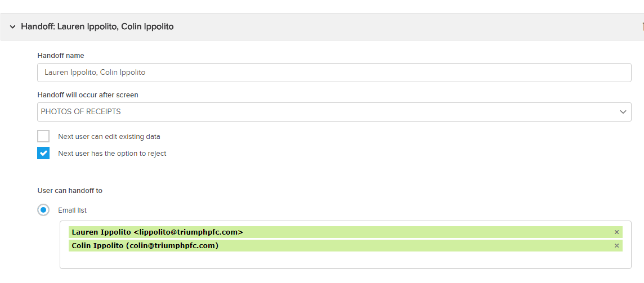Click empty space below Colin's email entry
This screenshot has height=283, width=644.
pyautogui.click(x=345, y=260)
